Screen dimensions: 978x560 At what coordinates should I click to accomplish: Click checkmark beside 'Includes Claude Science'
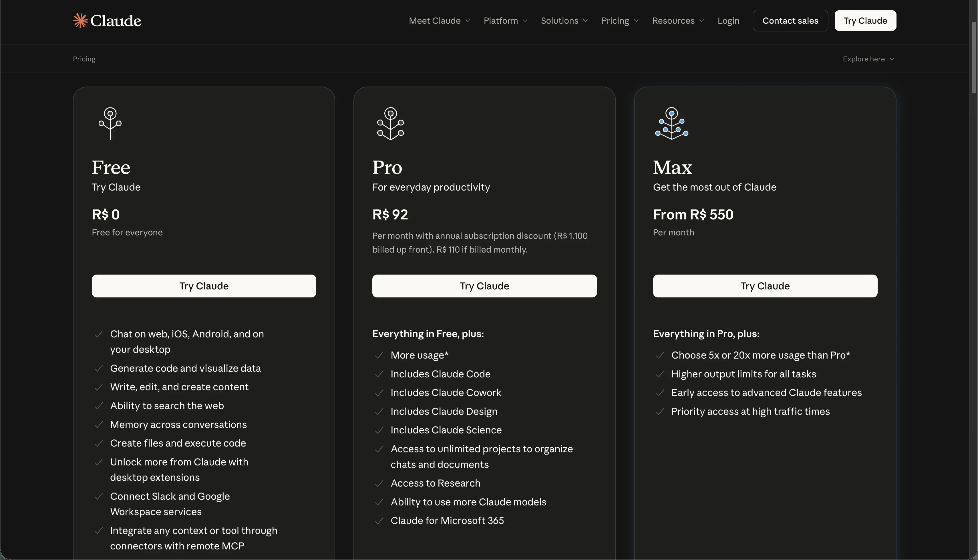pos(379,430)
